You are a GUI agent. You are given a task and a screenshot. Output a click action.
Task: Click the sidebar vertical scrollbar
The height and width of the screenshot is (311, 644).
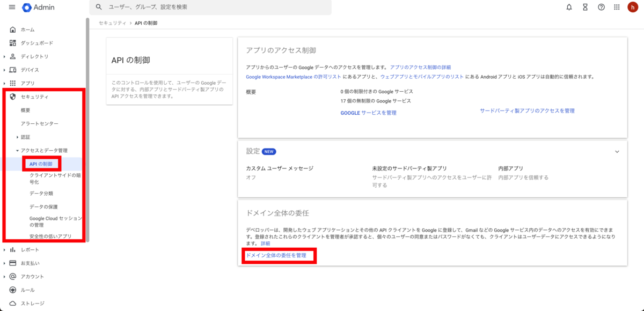coord(87,129)
